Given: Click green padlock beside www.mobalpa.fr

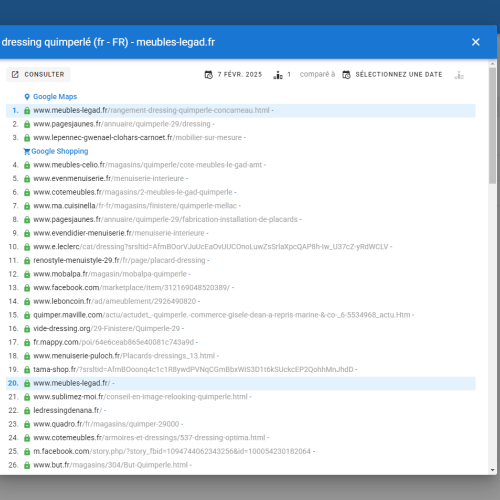Looking at the screenshot, I should 27,274.
